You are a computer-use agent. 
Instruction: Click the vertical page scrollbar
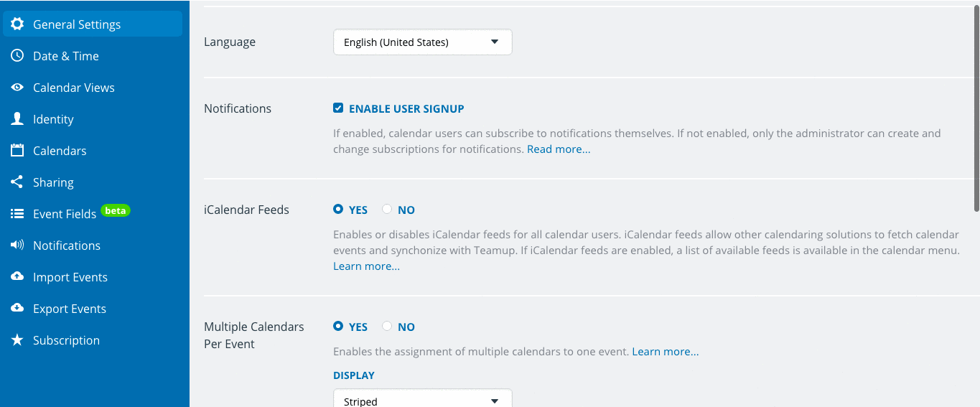point(976,108)
